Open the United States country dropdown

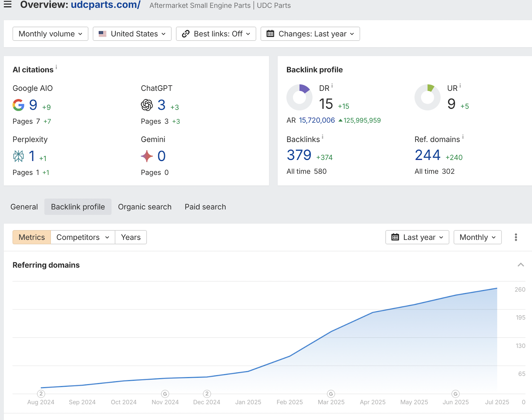point(132,34)
